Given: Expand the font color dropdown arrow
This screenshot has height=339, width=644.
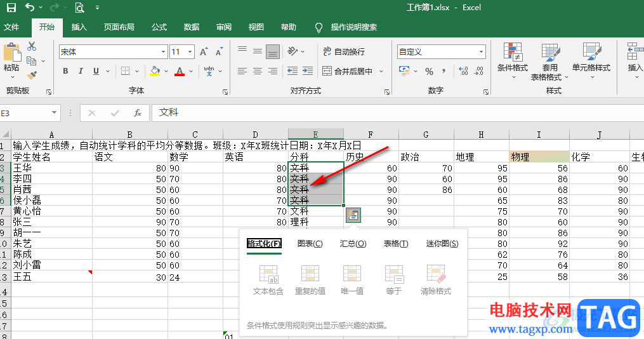Looking at the screenshot, I should point(191,71).
